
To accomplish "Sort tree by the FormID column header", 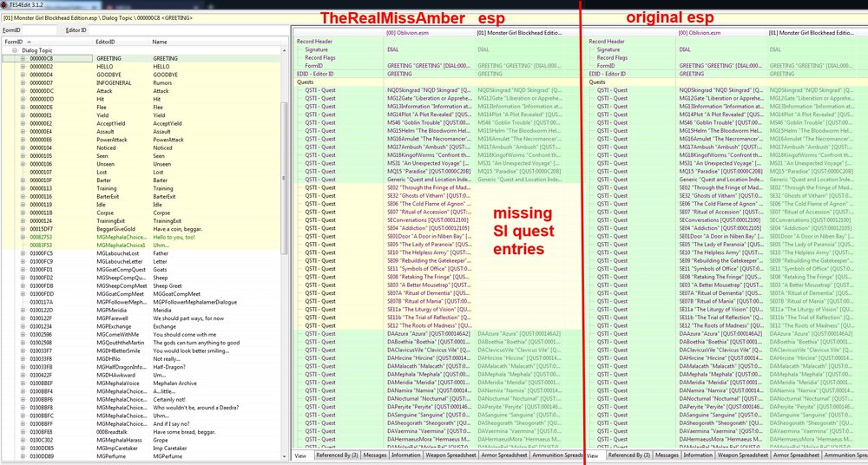I will (x=48, y=42).
